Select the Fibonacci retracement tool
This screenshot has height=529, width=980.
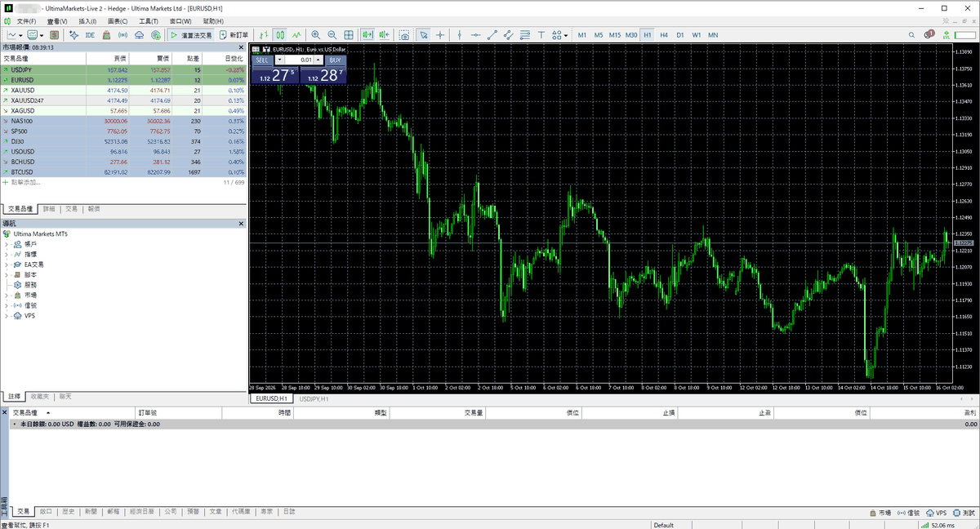point(525,35)
